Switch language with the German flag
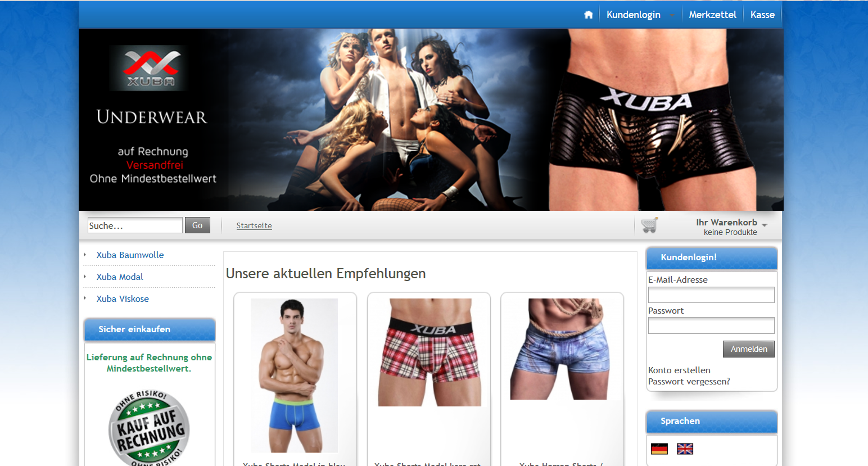This screenshot has height=466, width=868. click(x=659, y=449)
